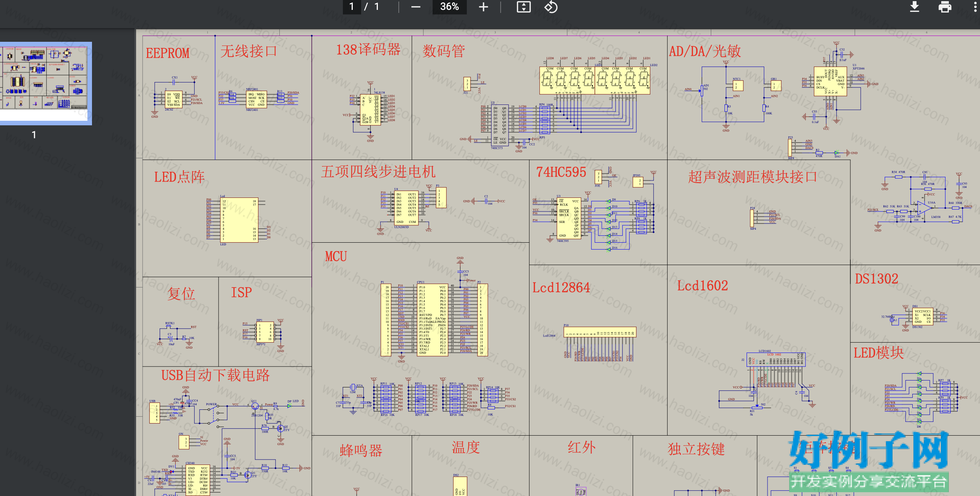Click the fit to page button
The height and width of the screenshot is (496, 980).
(x=523, y=7)
